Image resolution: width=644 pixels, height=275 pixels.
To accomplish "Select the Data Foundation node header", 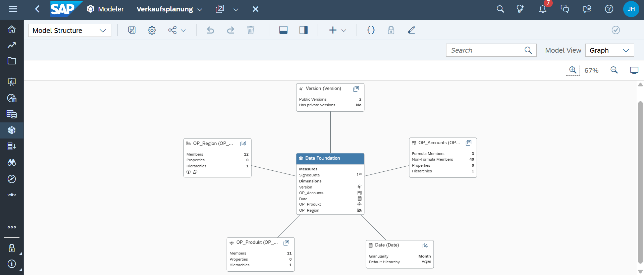I will click(330, 158).
